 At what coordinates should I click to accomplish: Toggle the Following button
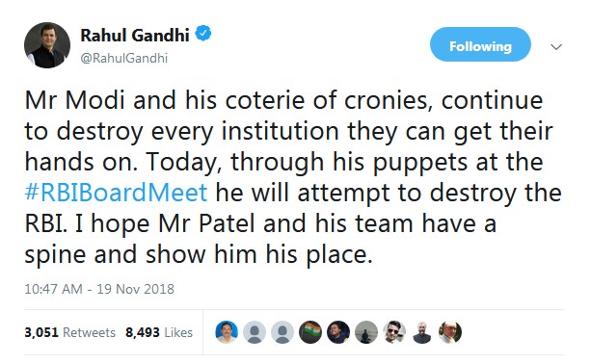(480, 44)
